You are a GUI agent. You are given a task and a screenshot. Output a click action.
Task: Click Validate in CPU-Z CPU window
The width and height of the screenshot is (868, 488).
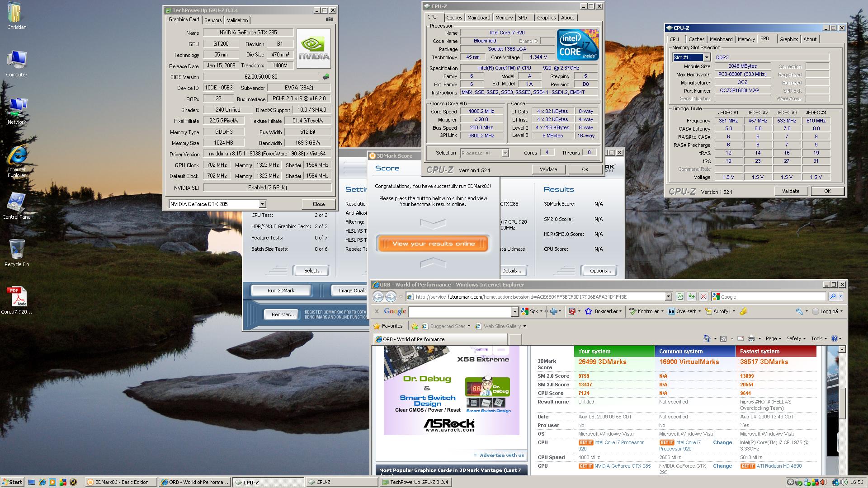548,169
